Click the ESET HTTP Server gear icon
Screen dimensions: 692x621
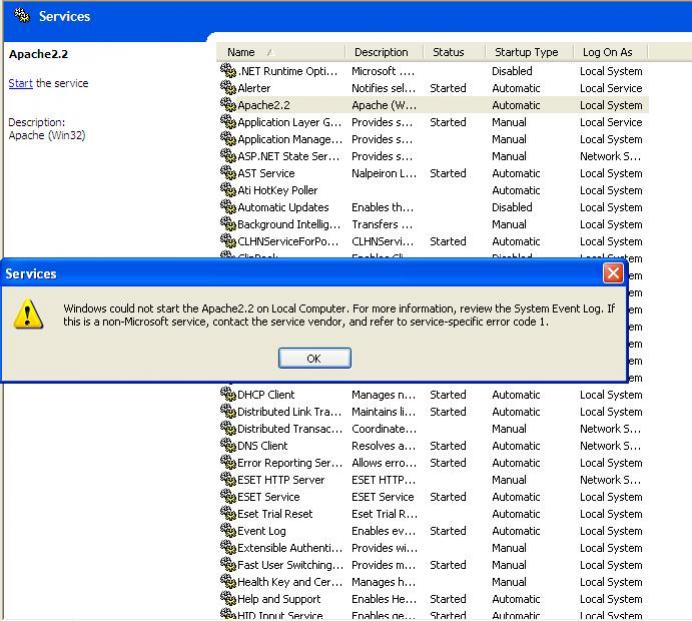[228, 479]
